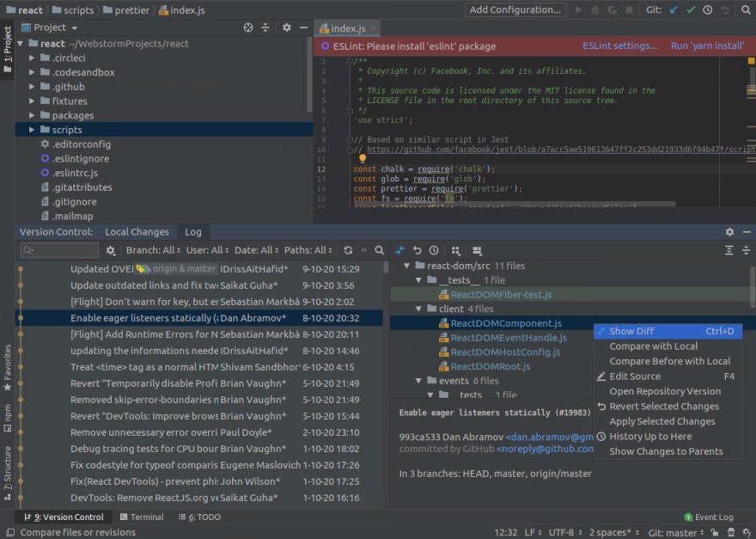Toggle the npm side tool window button
The width and height of the screenshot is (756, 539).
(x=7, y=418)
